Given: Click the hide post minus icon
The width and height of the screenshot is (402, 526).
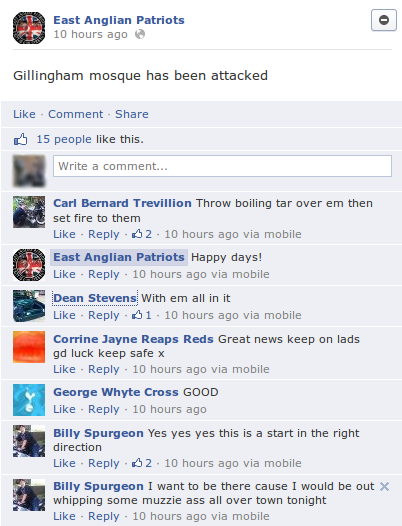Looking at the screenshot, I should [384, 20].
